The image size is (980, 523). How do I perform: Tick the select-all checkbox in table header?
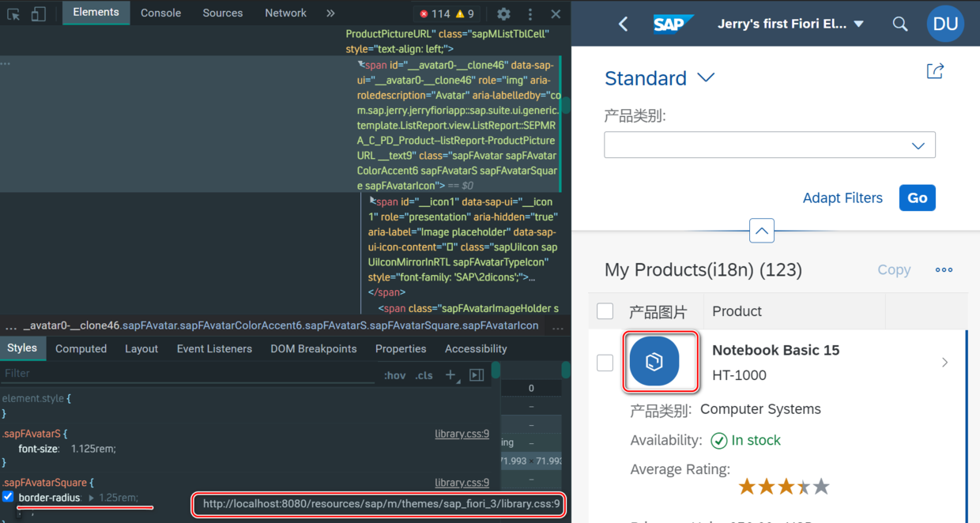coord(605,311)
